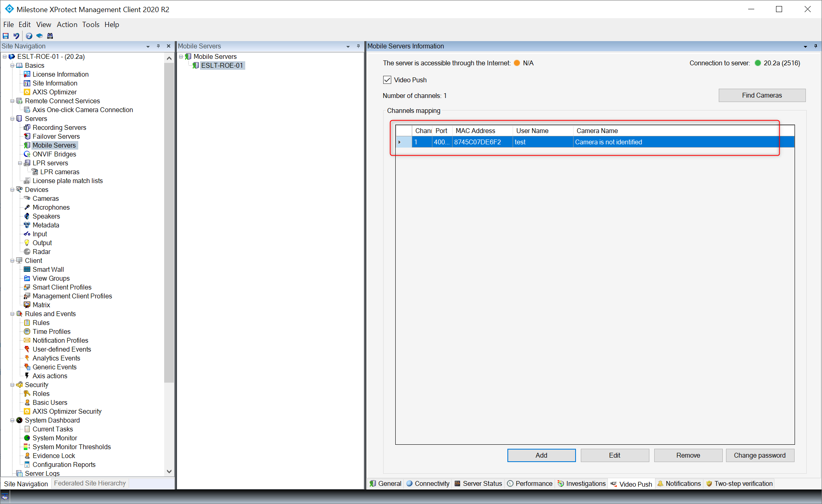
Task: Collapse the Servers tree node
Action: (x=12, y=119)
